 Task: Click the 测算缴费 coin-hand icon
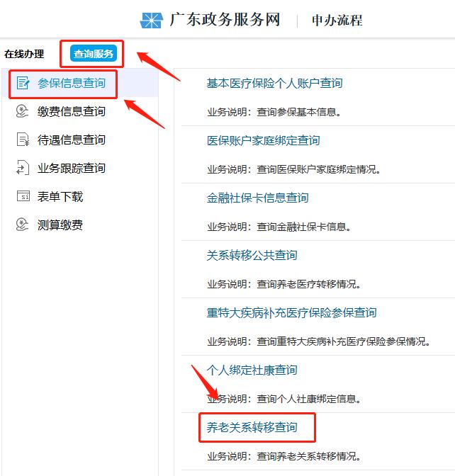22,225
